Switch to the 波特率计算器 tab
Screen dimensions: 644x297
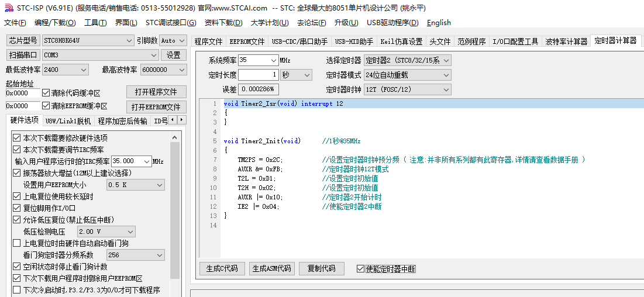(566, 42)
